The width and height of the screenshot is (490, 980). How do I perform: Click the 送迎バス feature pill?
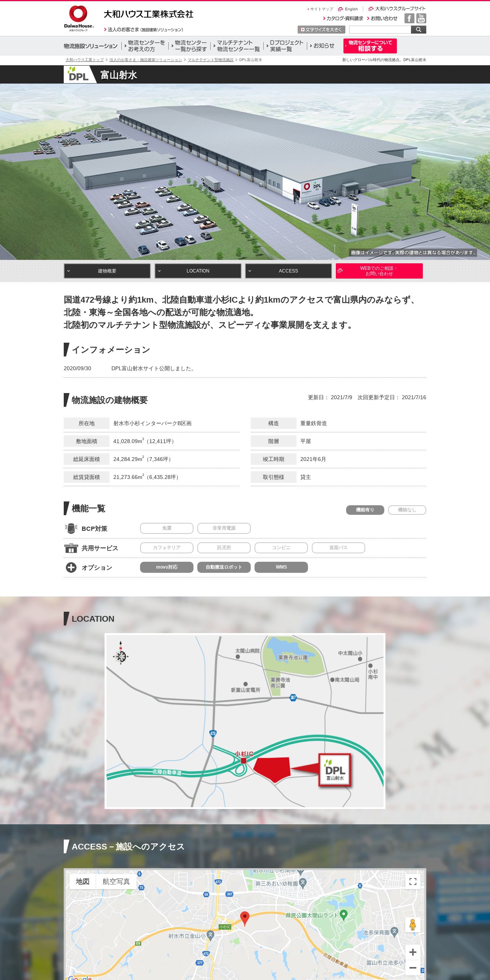pyautogui.click(x=338, y=548)
